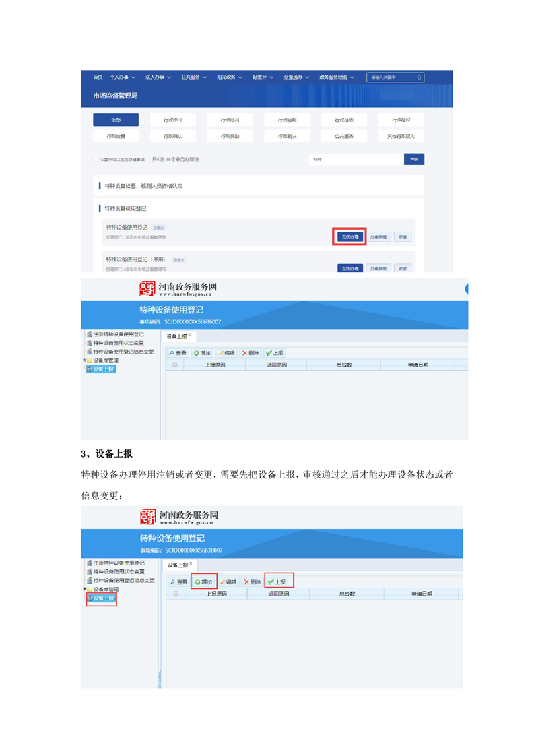Open the 政务服务地图 dropdown menu
Image resolution: width=534 pixels, height=756 pixels.
337,77
